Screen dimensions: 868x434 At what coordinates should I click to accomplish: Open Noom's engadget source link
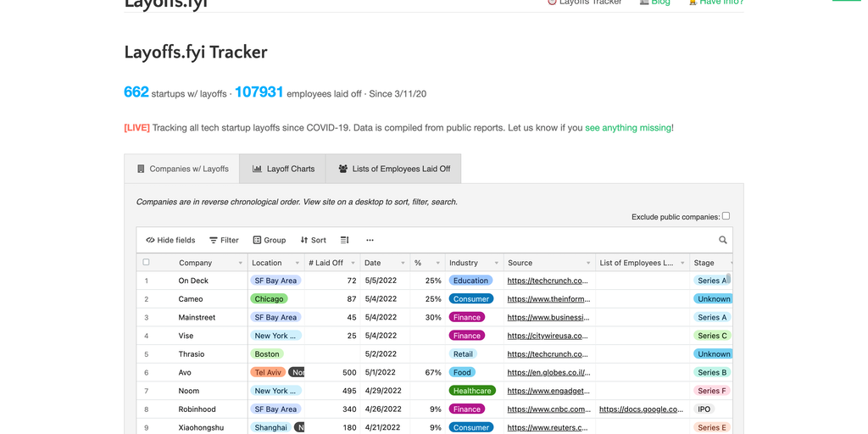(x=548, y=391)
